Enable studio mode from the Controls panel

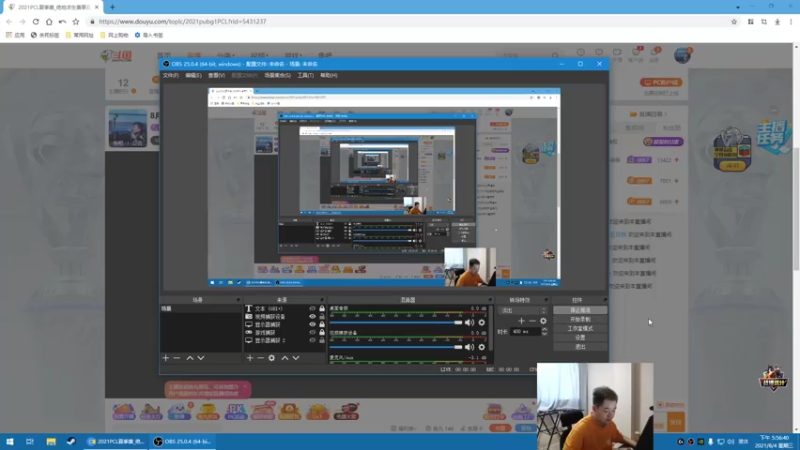click(x=580, y=329)
